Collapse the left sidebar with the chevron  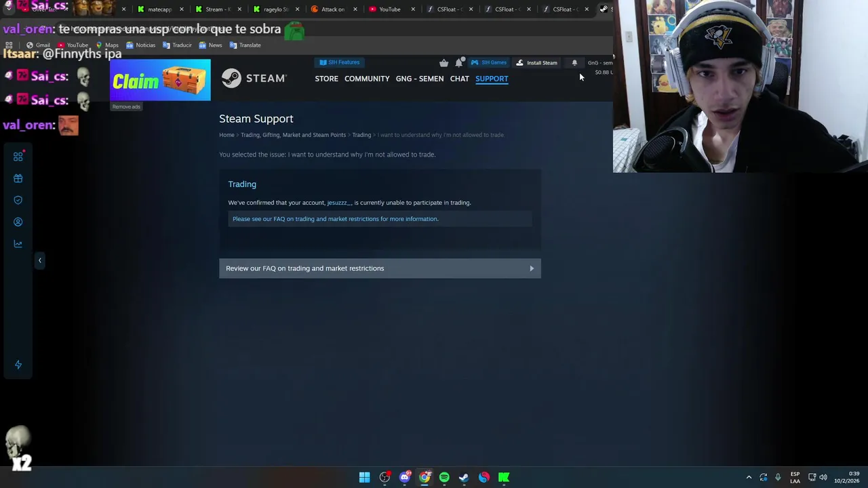[x=39, y=260]
